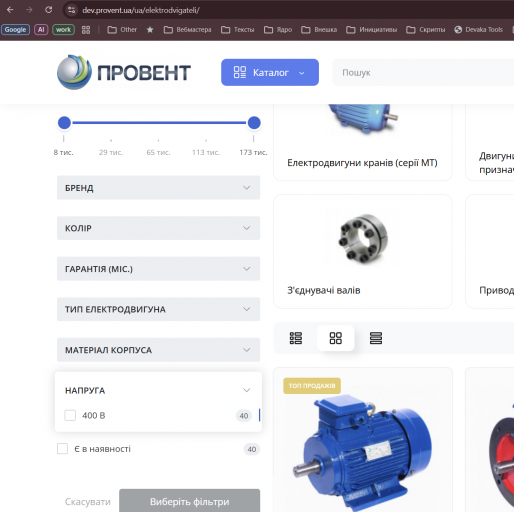Check the Є в наявності checkbox
The width and height of the screenshot is (514, 512).
tap(62, 449)
